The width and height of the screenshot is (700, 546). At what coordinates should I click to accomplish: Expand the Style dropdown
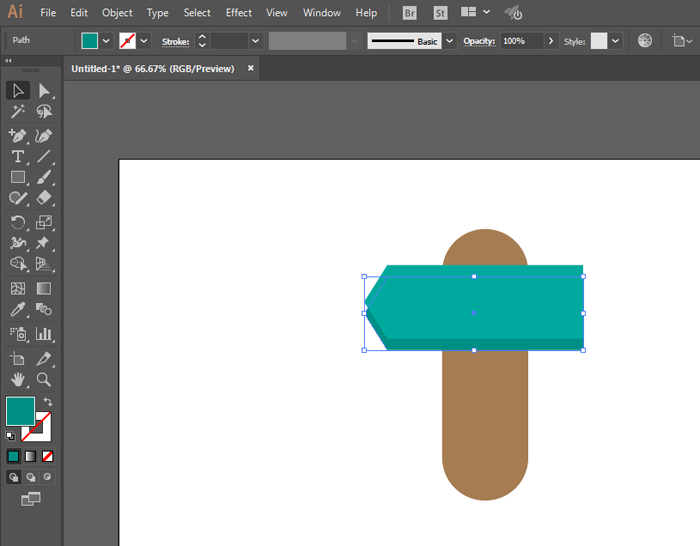pos(615,41)
